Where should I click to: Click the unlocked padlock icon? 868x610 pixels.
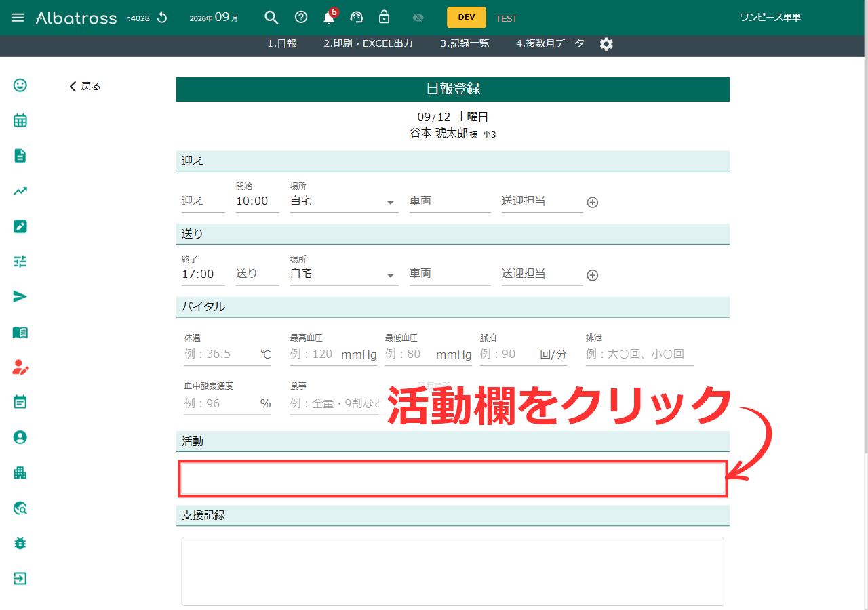384,17
